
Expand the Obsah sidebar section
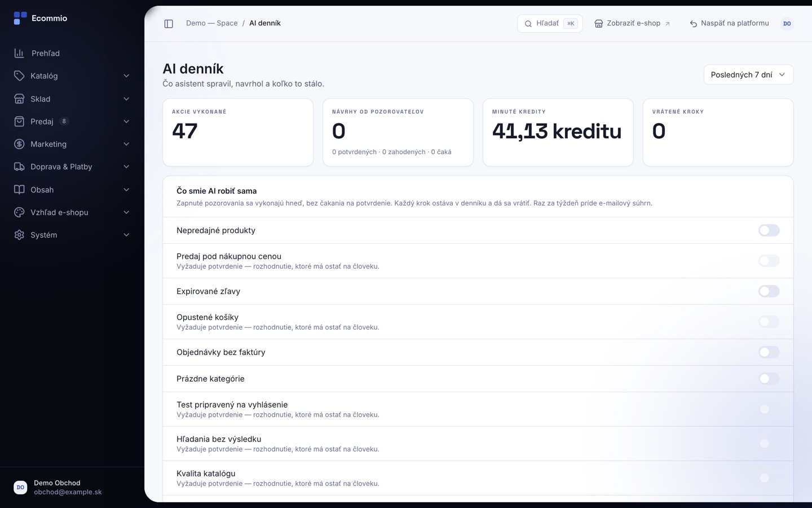[x=72, y=190]
